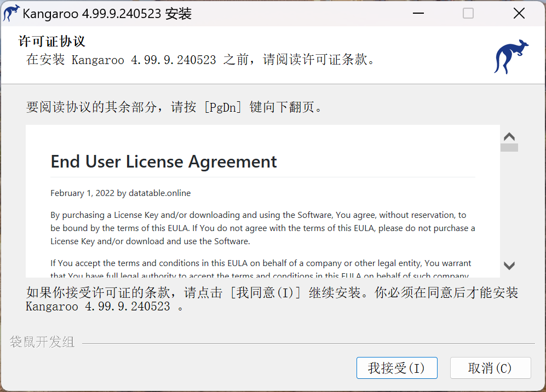The image size is (546, 392).
Task: Click the 许可证协议 header title
Action: click(x=51, y=41)
